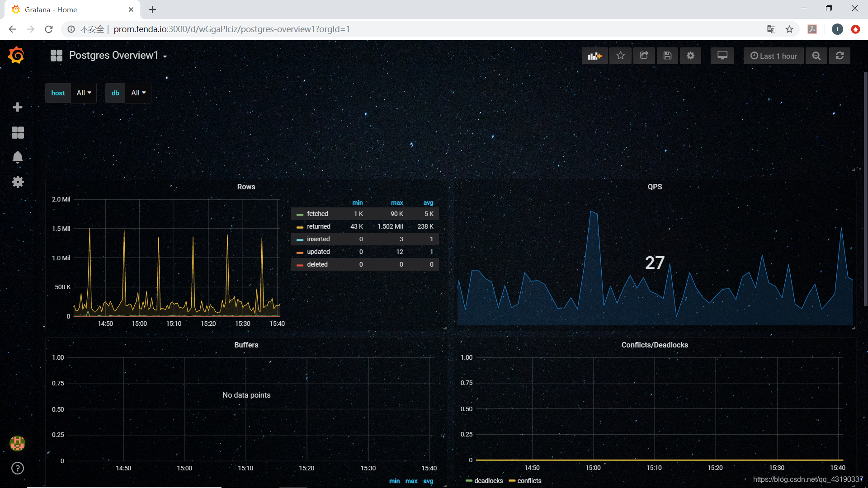Viewport: 868px width, 488px height.
Task: Click the Create plus icon in sidebar
Action: tap(18, 107)
